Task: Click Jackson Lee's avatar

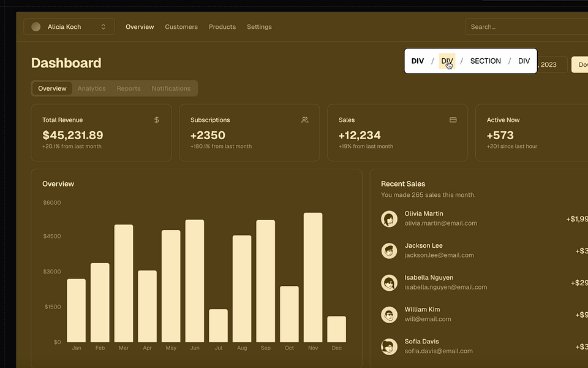Action: (390, 250)
